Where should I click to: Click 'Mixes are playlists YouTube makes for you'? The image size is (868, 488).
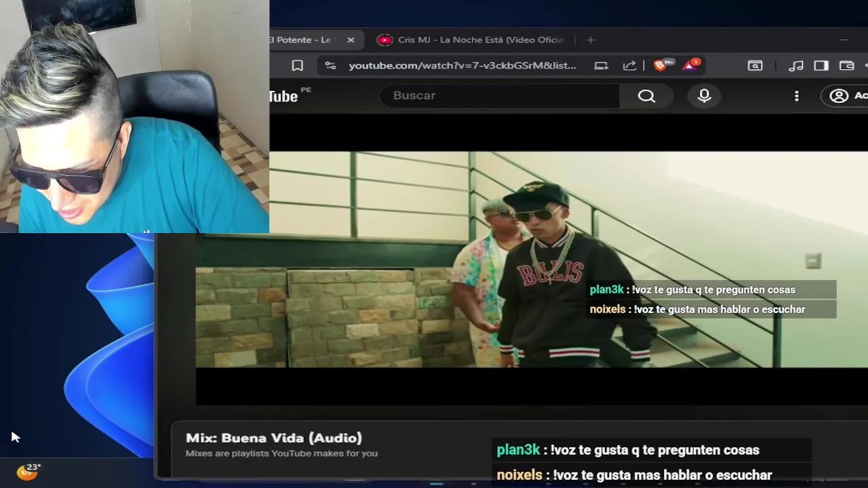281,453
